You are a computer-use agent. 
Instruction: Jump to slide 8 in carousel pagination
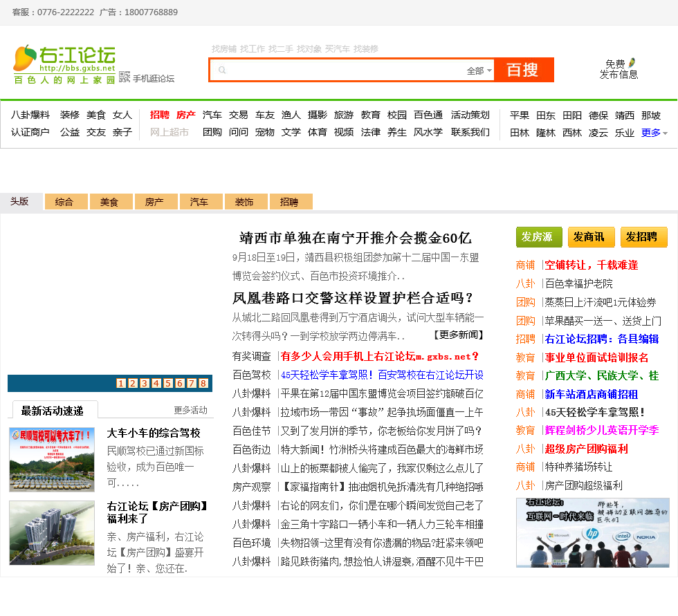coord(203,384)
